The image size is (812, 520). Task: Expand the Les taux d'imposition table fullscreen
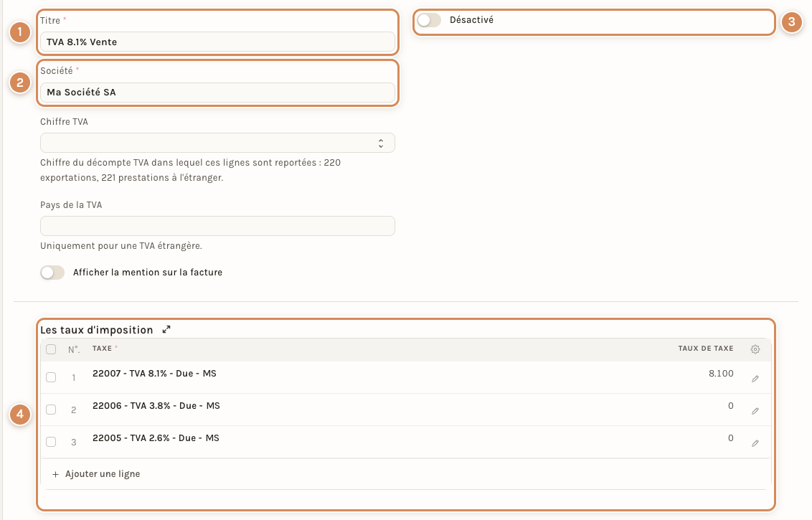tap(166, 329)
